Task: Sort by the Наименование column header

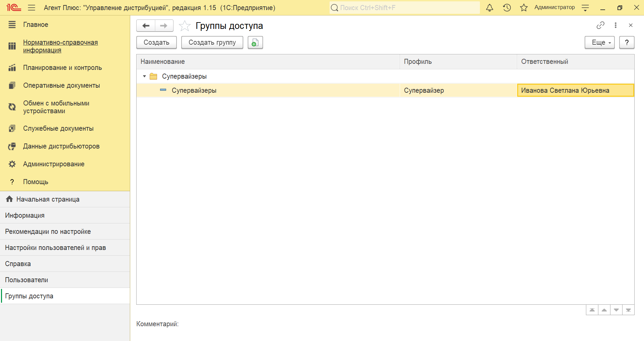Action: tap(268, 61)
